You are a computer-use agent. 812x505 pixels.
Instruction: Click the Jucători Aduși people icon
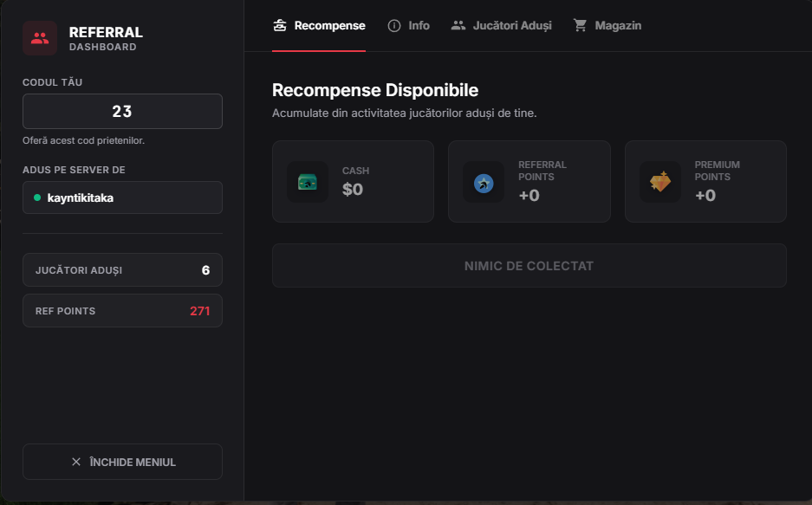(458, 25)
